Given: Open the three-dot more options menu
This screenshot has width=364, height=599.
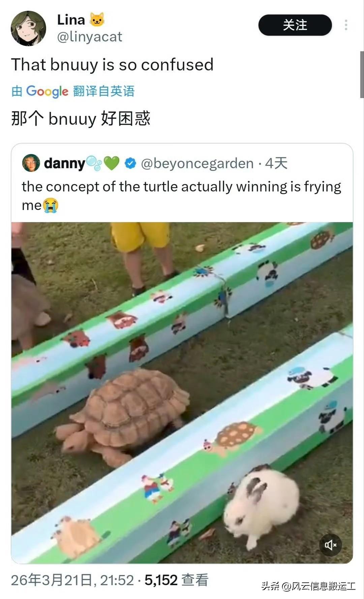Looking at the screenshot, I should 346,25.
